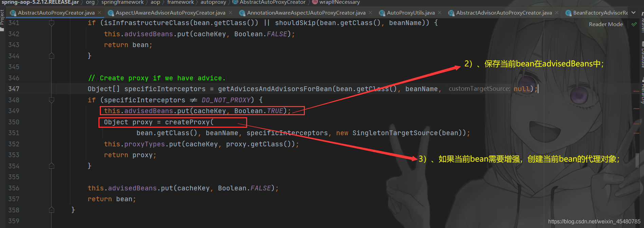Image resolution: width=644 pixels, height=228 pixels.
Task: Click the framework breadcrumb
Action: [181, 2]
